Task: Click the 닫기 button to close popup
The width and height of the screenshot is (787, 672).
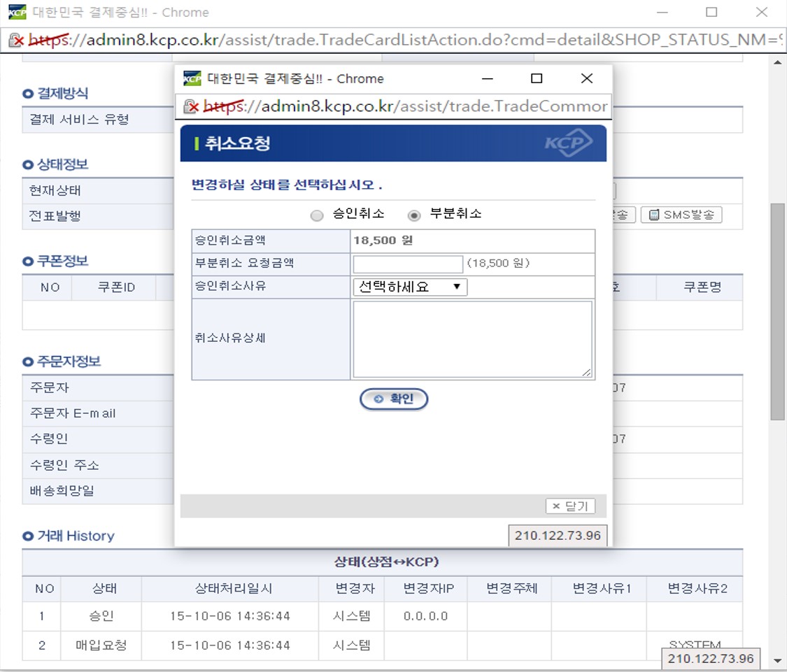Action: (569, 506)
